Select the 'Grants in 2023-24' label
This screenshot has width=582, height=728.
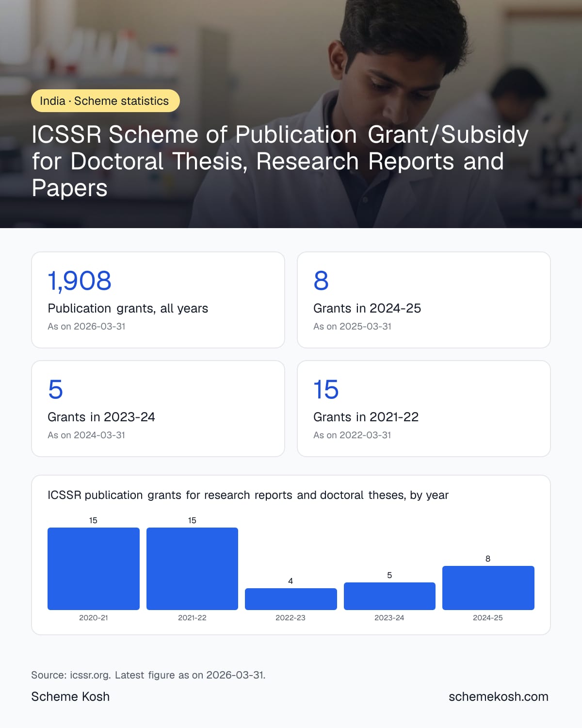(101, 417)
